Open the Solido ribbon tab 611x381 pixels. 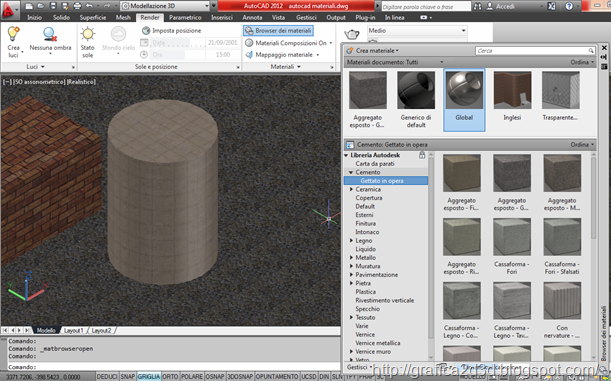62,18
